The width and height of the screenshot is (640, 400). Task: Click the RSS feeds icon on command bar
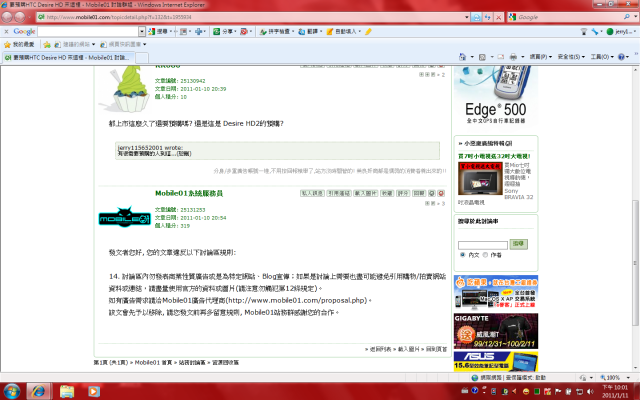(482, 57)
